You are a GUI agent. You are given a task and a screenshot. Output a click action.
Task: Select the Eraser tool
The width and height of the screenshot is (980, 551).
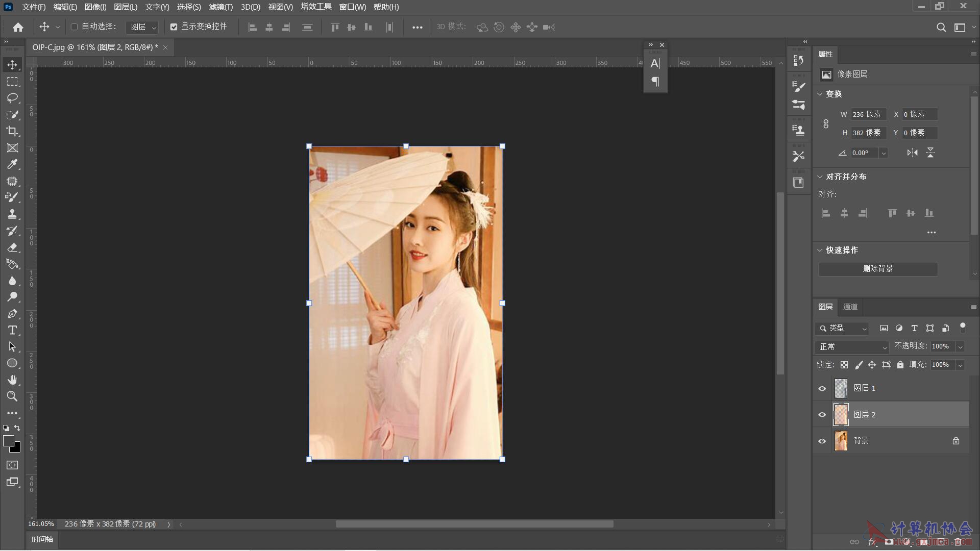(x=12, y=247)
